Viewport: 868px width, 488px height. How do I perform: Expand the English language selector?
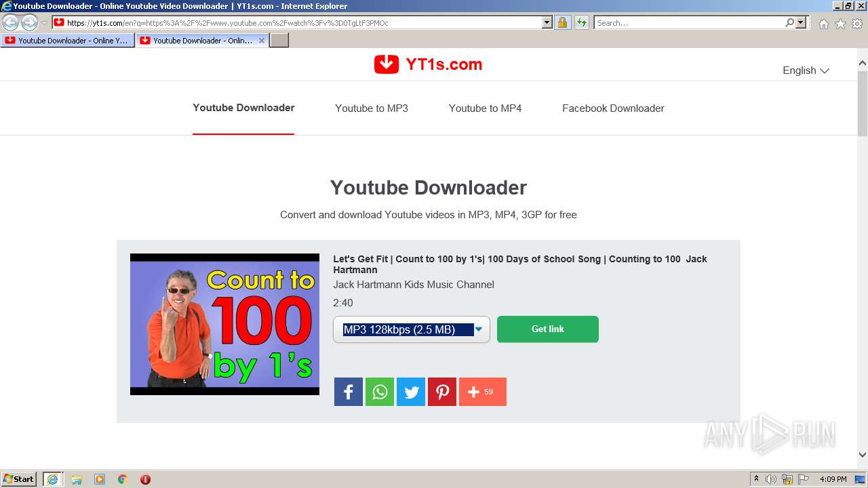806,70
